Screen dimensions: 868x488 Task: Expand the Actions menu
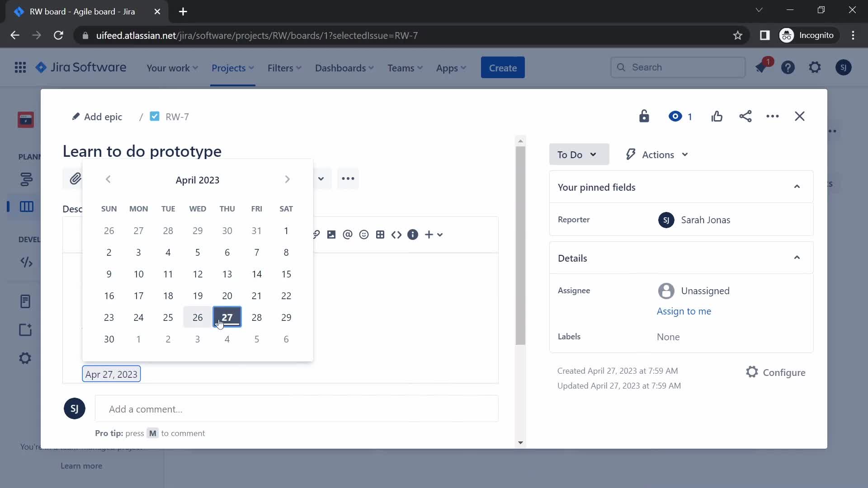click(x=656, y=155)
